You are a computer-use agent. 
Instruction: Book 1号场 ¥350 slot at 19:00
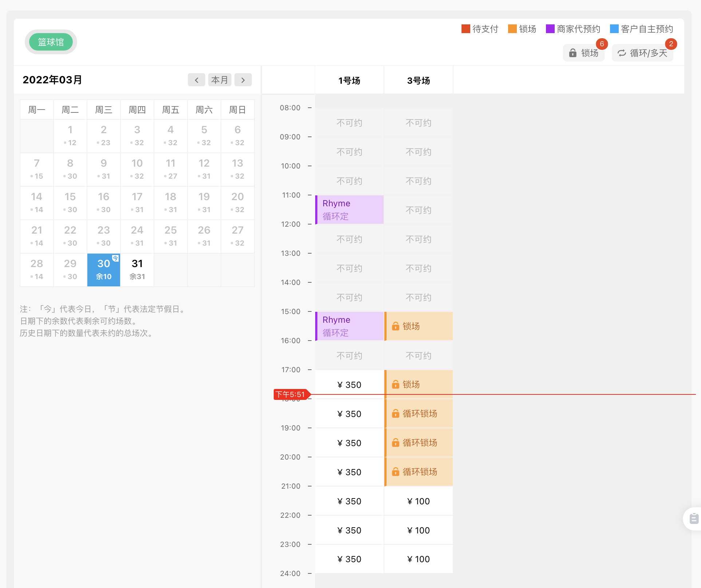coord(349,443)
